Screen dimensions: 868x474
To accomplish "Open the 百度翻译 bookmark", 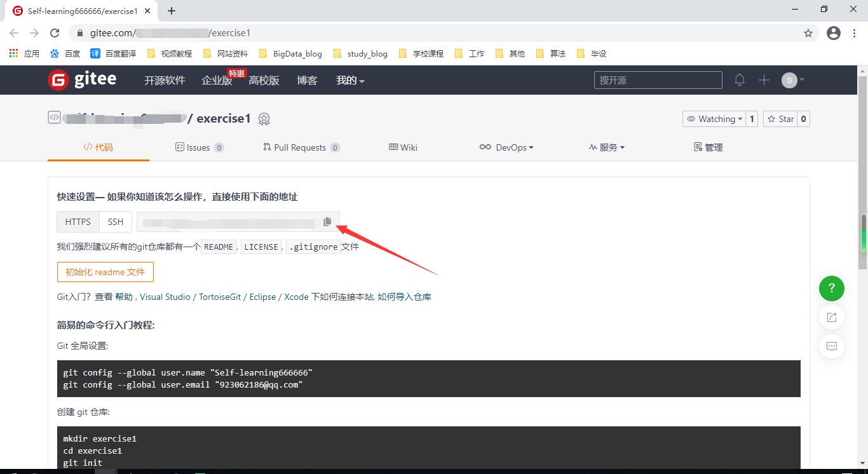I will [113, 54].
